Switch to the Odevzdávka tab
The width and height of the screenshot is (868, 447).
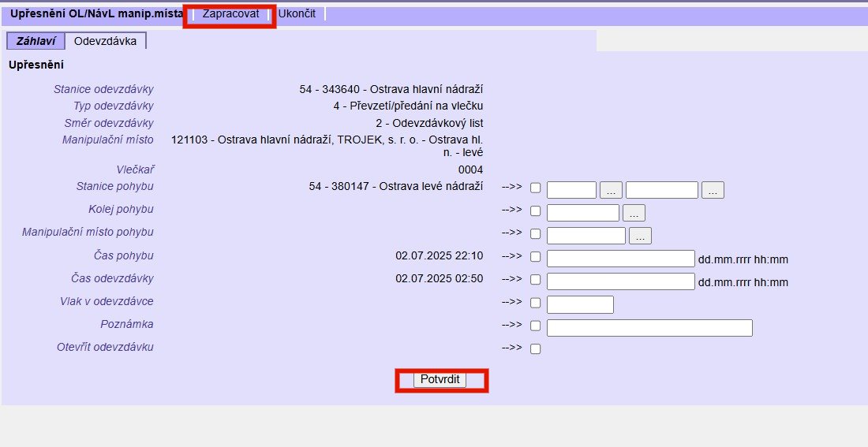105,41
